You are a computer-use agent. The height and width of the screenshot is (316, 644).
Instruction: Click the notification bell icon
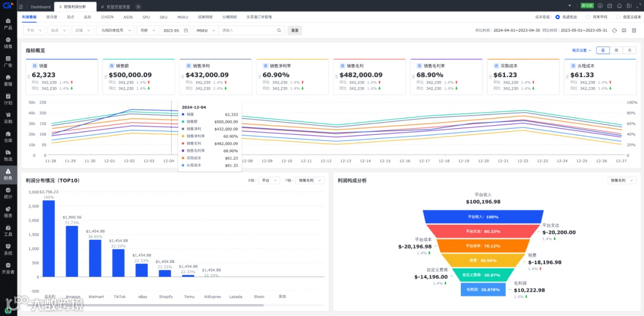pyautogui.click(x=620, y=6)
